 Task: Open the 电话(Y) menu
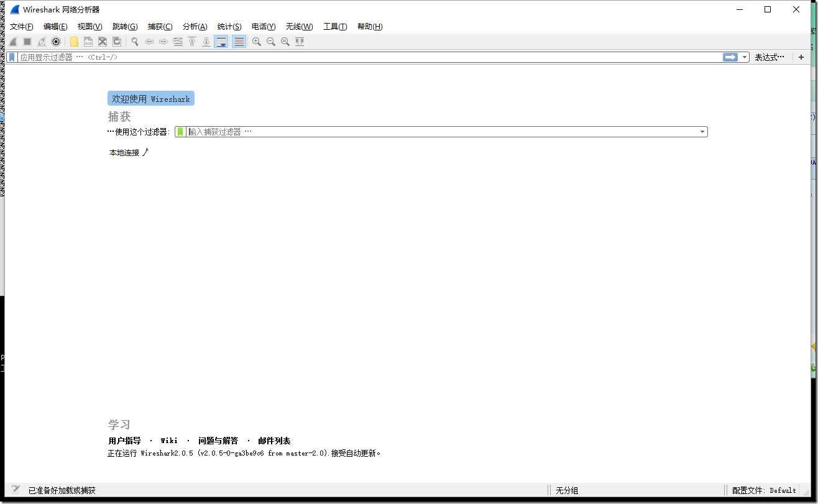tap(264, 27)
